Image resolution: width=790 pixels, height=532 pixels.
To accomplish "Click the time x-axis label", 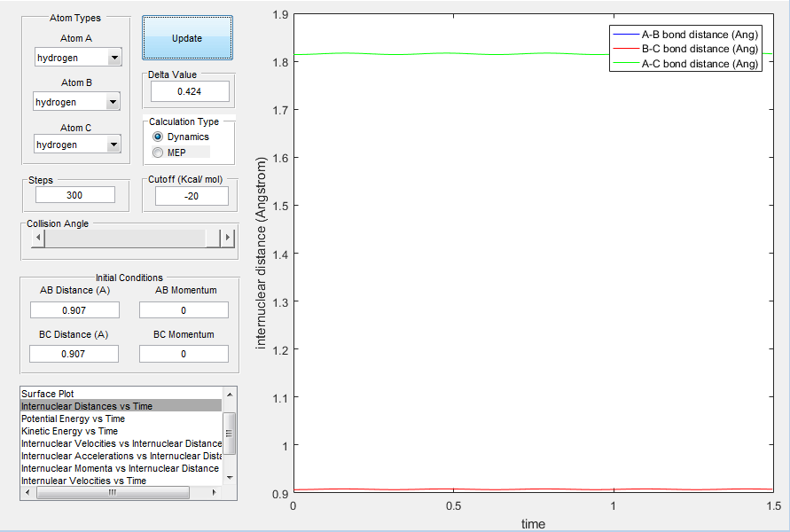I will tap(533, 524).
